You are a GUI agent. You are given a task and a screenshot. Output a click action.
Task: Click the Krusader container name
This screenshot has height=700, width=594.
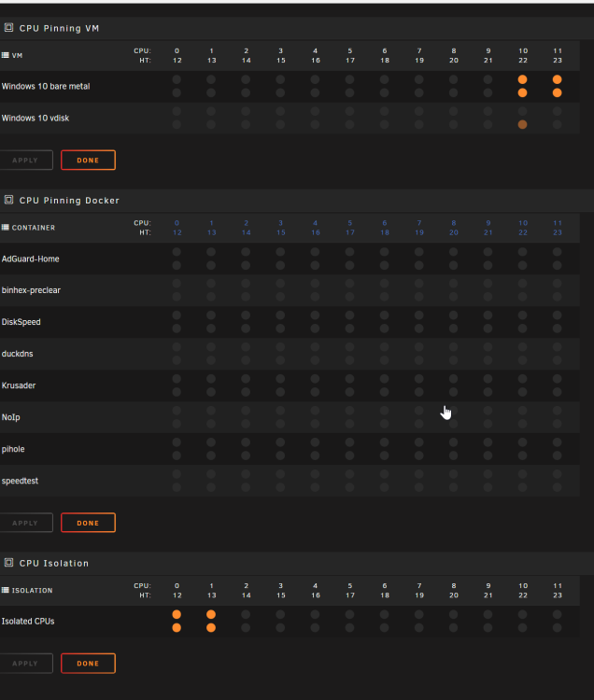(x=19, y=385)
